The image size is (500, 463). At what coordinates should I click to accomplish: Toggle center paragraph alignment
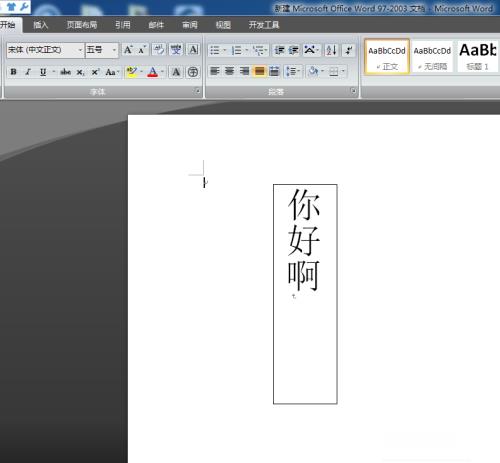(x=229, y=71)
